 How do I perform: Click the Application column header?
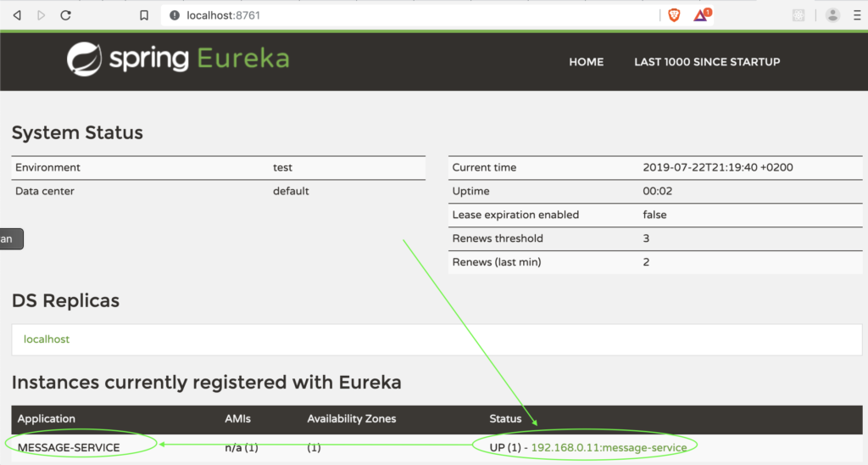click(x=47, y=418)
